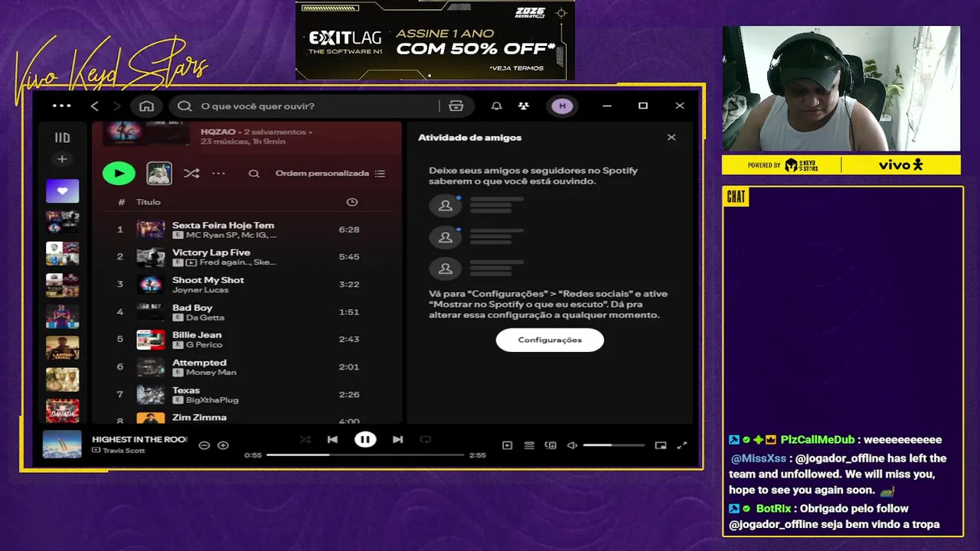Image resolution: width=980 pixels, height=551 pixels.
Task: Enable shuffle for the HQZAO playlist
Action: (191, 174)
